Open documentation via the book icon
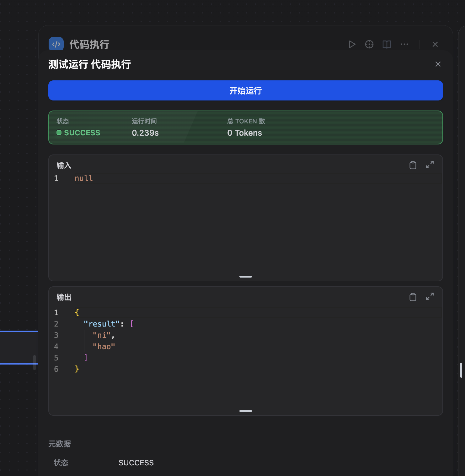 pyautogui.click(x=386, y=44)
